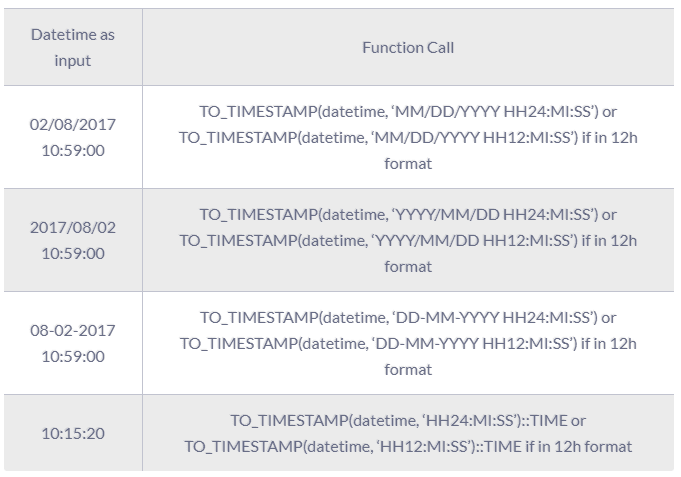This screenshot has height=477, width=681.
Task: Click 'input' in the header cell
Action: [73, 61]
